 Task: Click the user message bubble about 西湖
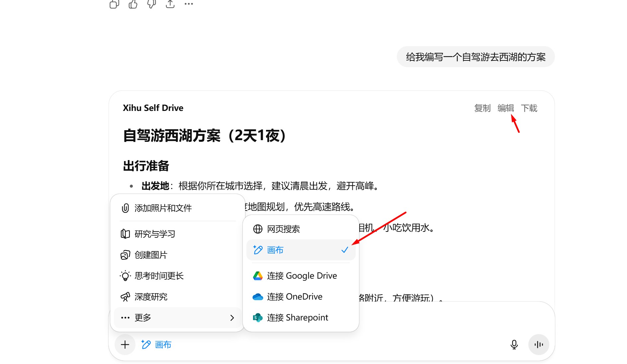[x=476, y=57]
